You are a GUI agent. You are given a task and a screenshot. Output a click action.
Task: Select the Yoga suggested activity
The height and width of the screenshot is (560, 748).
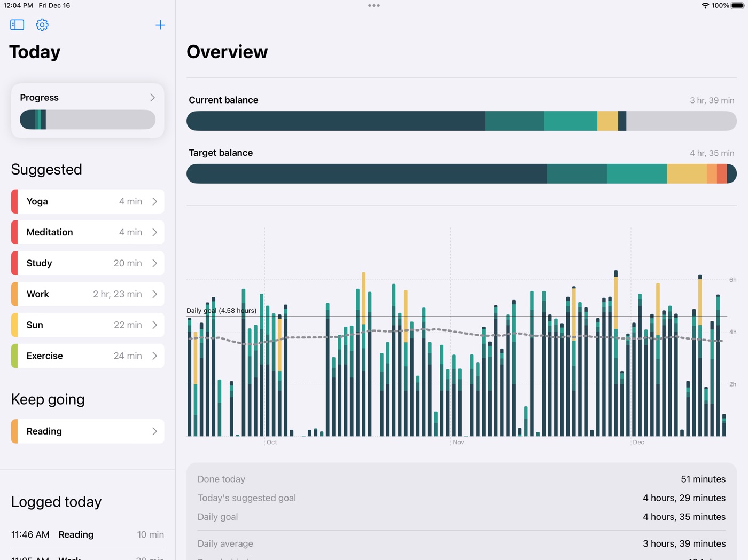tap(88, 201)
